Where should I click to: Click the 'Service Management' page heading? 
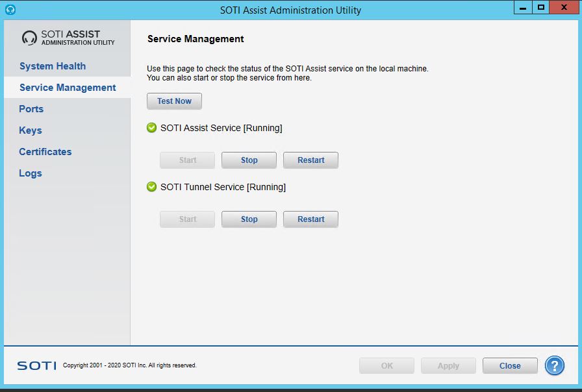pyautogui.click(x=196, y=39)
